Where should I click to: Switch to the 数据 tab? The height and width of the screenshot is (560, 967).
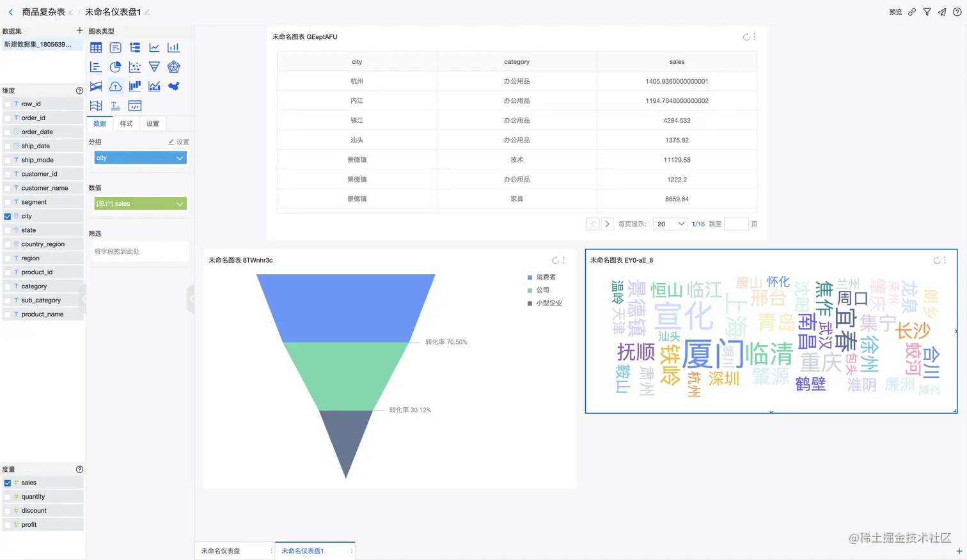pyautogui.click(x=100, y=123)
